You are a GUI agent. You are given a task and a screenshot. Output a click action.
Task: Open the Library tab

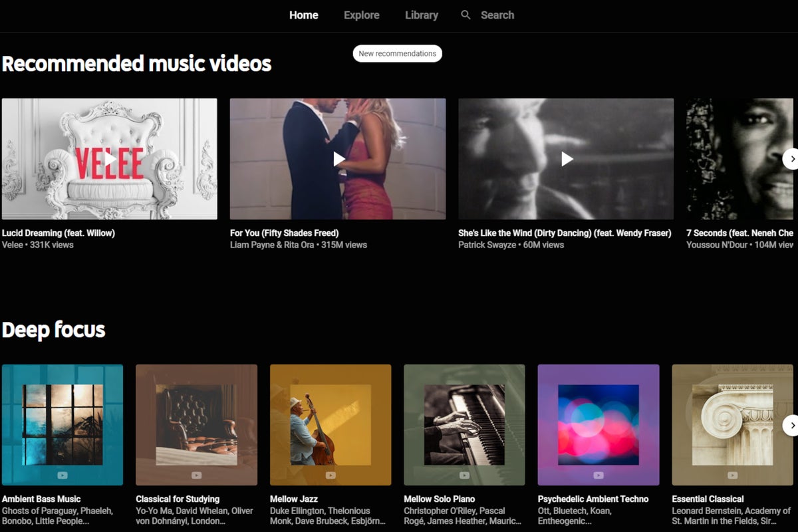coord(421,15)
